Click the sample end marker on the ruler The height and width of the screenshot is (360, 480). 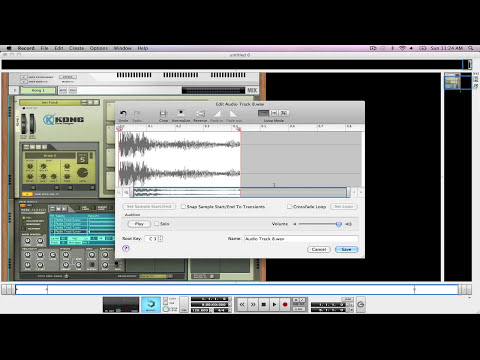pyautogui.click(x=239, y=128)
